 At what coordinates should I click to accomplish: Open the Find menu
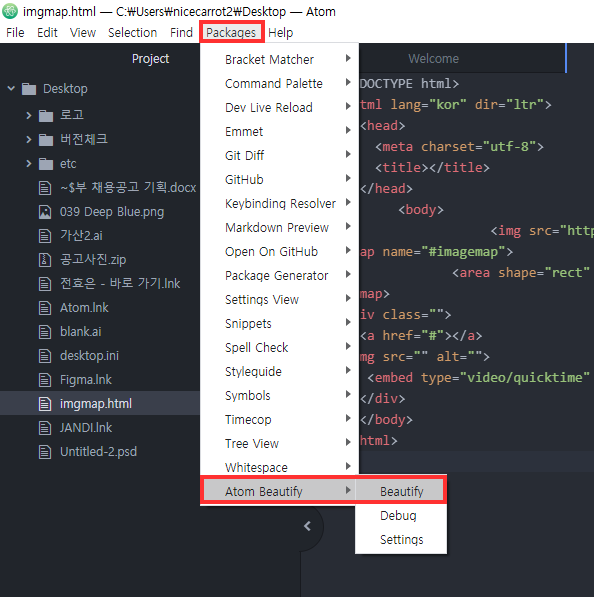point(181,33)
